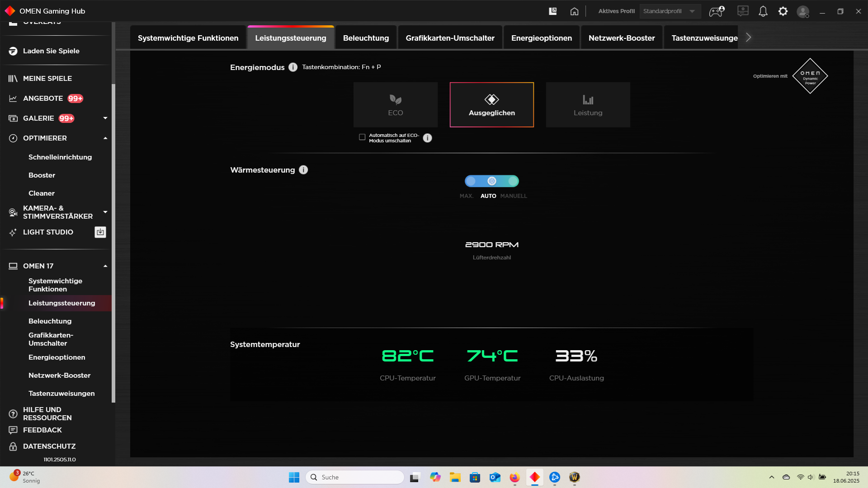Open settings gear icon

pyautogui.click(x=783, y=11)
